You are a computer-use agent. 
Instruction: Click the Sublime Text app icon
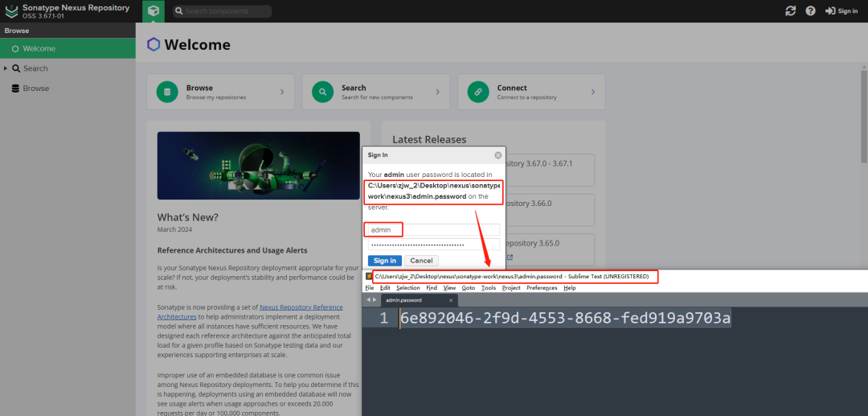369,277
